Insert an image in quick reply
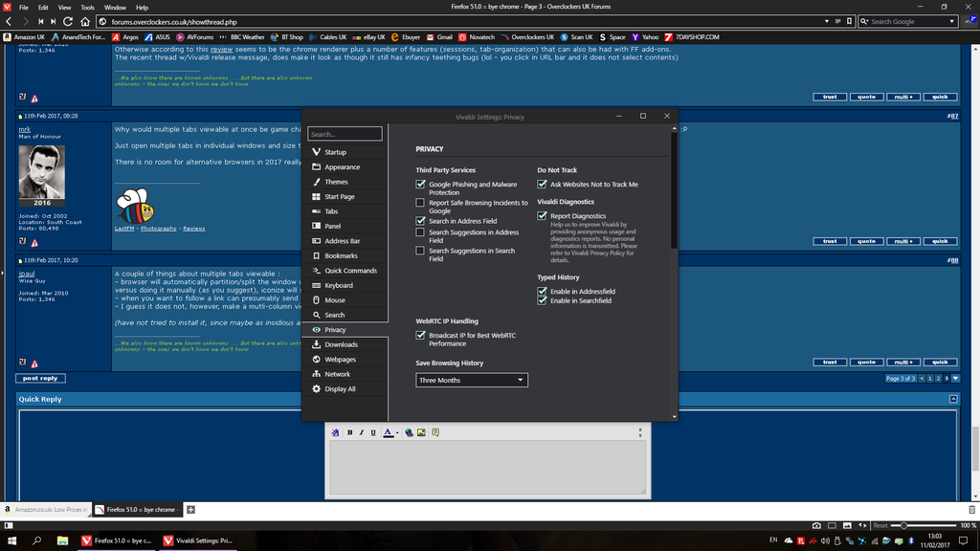The height and width of the screenshot is (551, 980). click(x=422, y=432)
